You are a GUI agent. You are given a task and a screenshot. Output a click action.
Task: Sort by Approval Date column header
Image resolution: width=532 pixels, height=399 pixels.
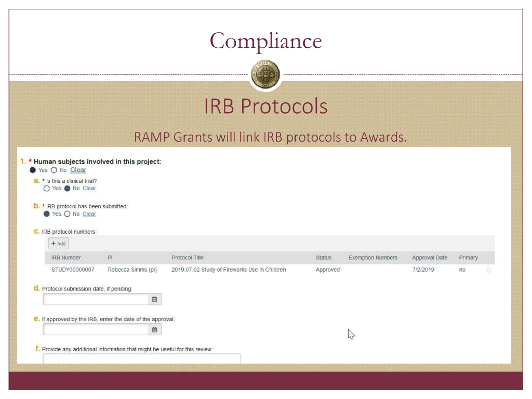tap(430, 257)
